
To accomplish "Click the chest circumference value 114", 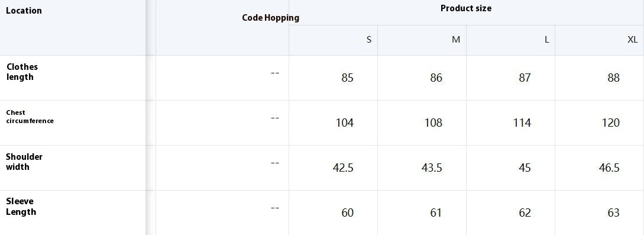I will pos(522,123).
